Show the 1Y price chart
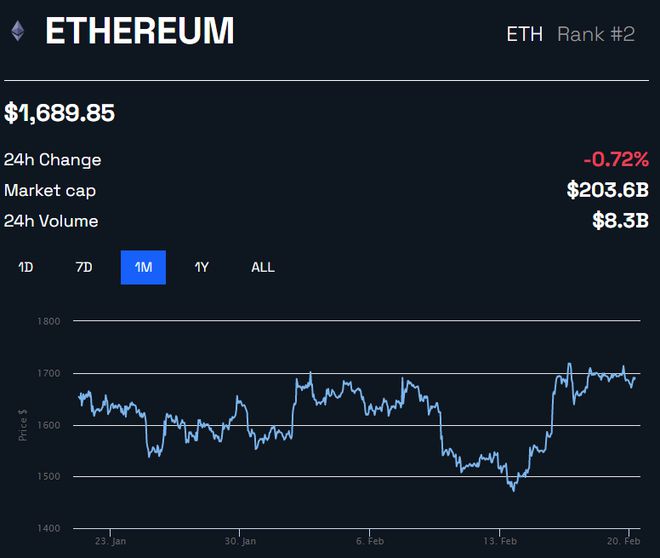This screenshot has width=660, height=558. pos(202,267)
